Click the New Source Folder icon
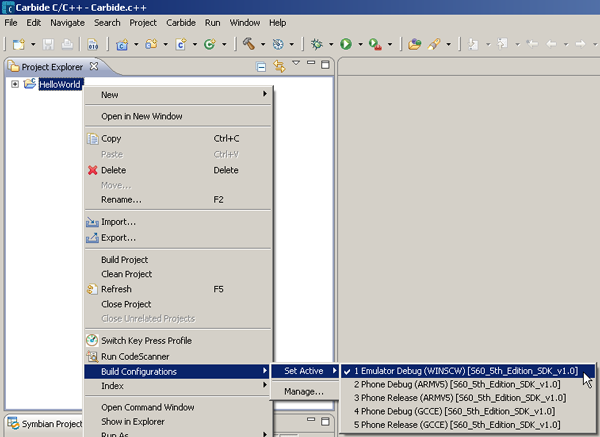Image resolution: width=600 pixels, height=437 pixels. pos(151,44)
